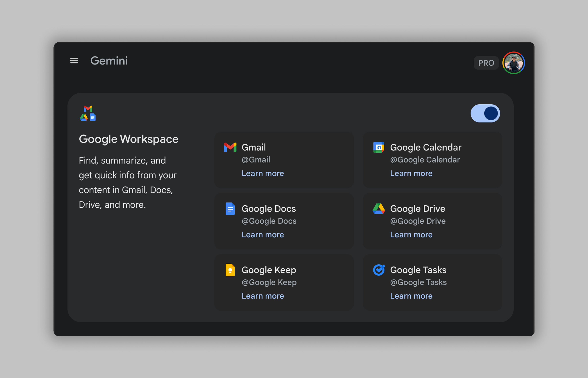Viewport: 588px width, 378px height.
Task: Click the Google Drive triangle icon
Action: [379, 209]
